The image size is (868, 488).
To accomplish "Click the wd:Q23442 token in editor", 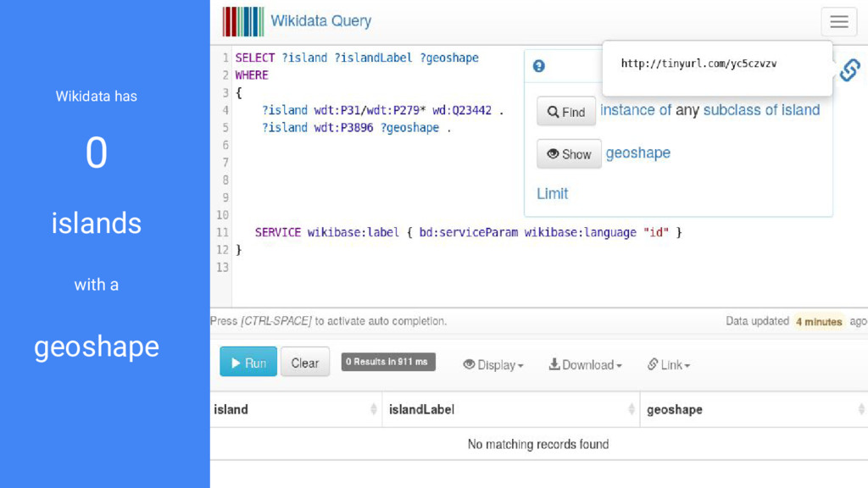I will 462,110.
